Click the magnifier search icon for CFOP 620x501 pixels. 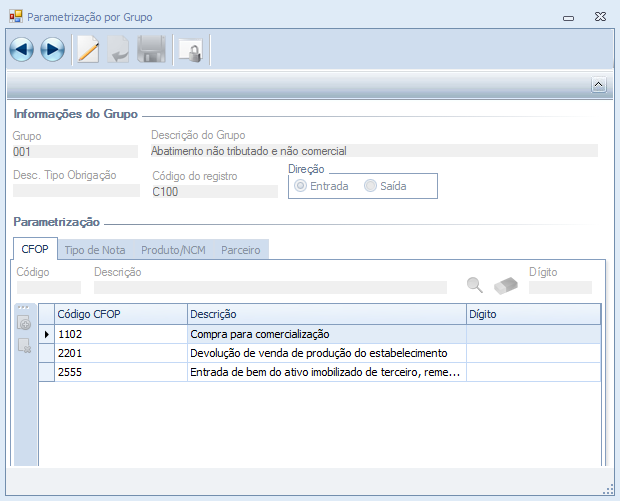click(x=474, y=285)
